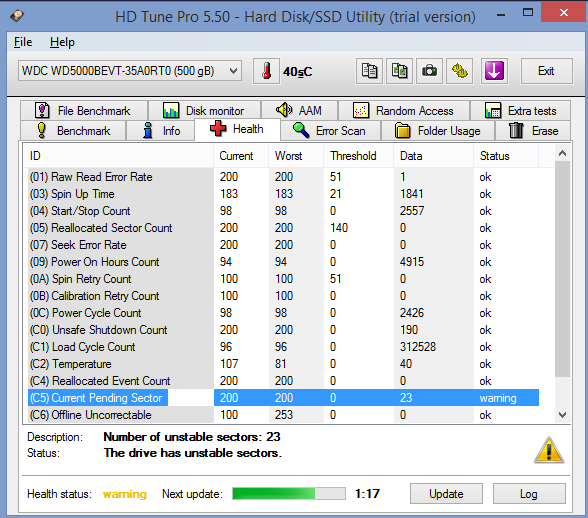Click the Threshold column header
The image size is (588, 518).
click(x=358, y=156)
